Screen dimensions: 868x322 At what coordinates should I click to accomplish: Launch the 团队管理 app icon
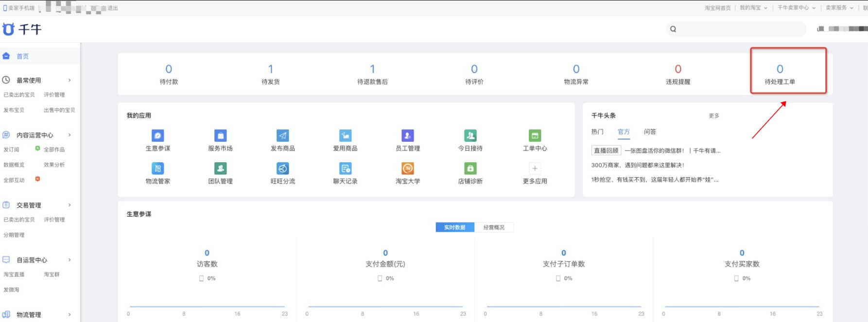(221, 169)
